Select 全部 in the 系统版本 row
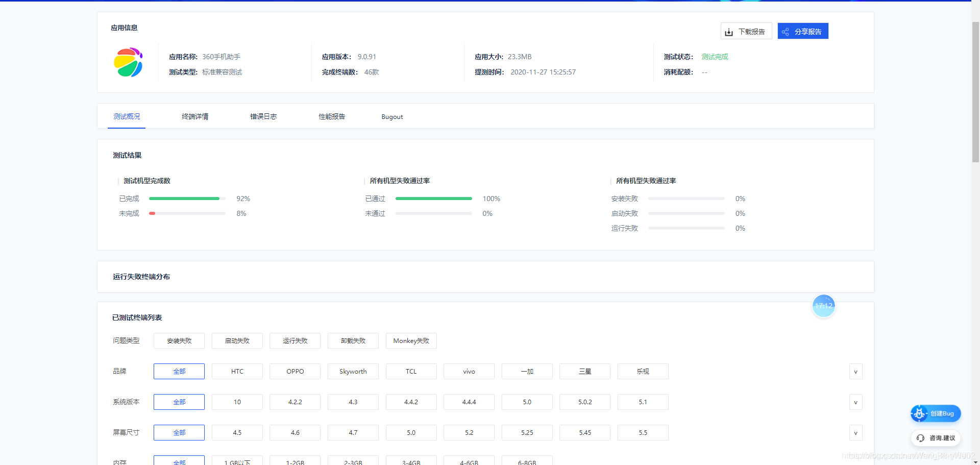 click(179, 402)
